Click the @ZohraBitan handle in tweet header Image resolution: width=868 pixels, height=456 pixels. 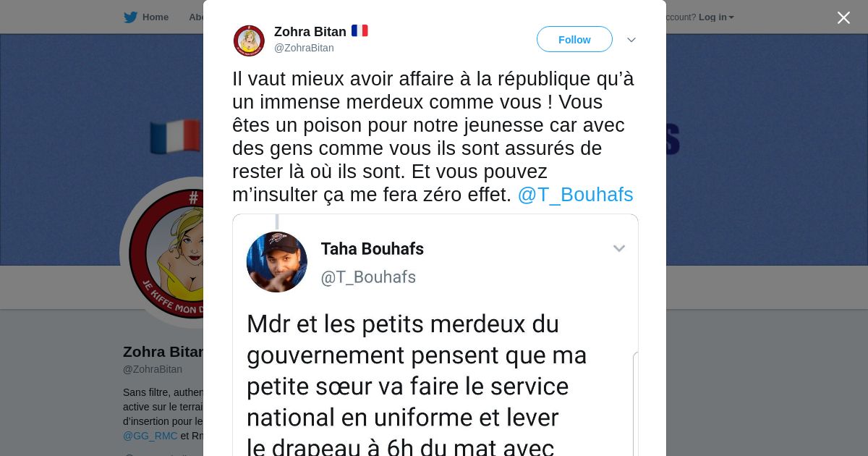pos(304,48)
